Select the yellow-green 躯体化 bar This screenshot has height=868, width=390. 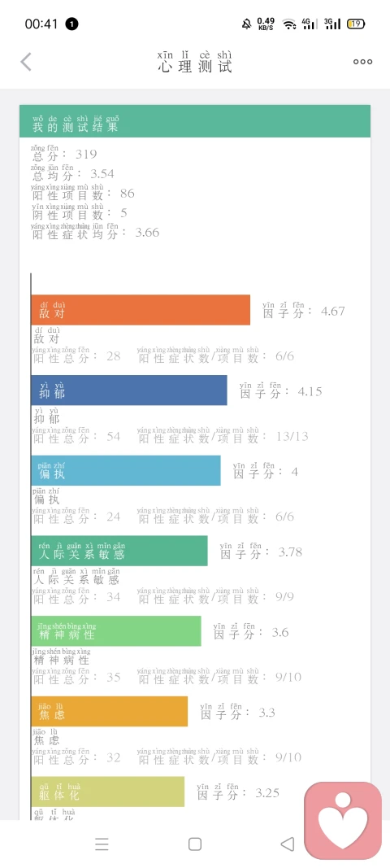pyautogui.click(x=108, y=792)
